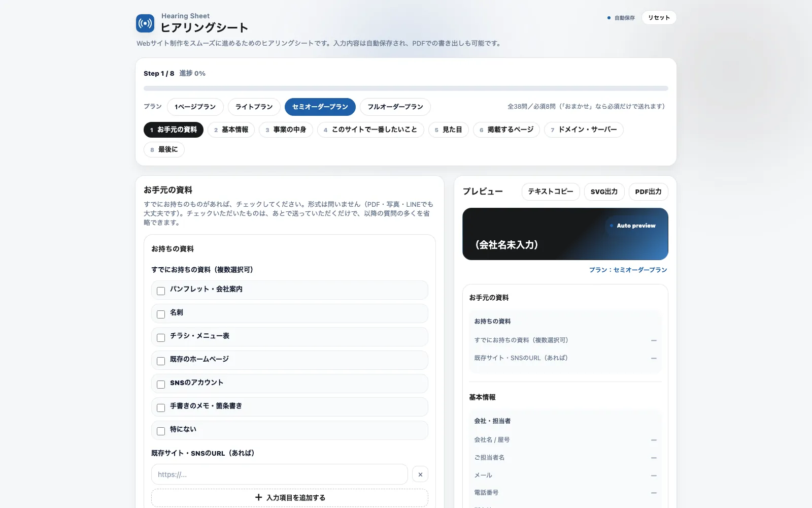
Task: Click the 電話番号 preview row
Action: [x=565, y=493]
